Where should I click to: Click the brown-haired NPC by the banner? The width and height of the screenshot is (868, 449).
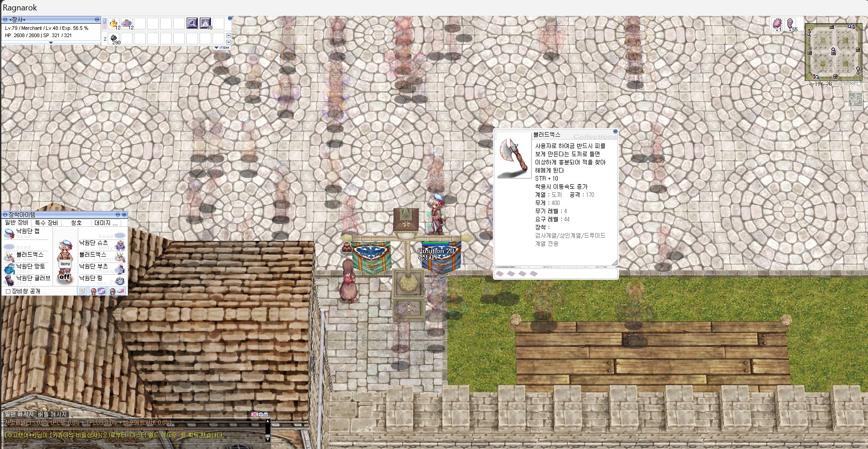click(349, 280)
